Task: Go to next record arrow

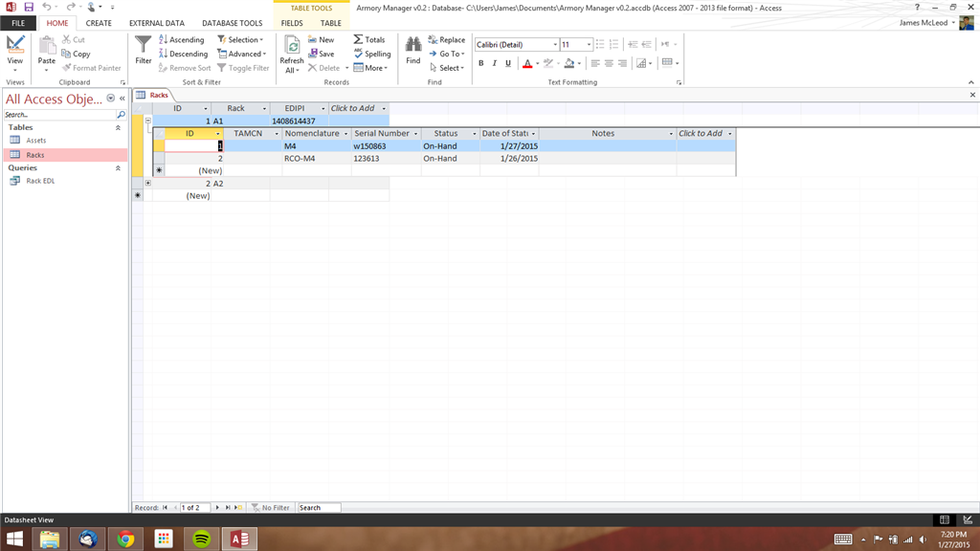Action: 217,507
